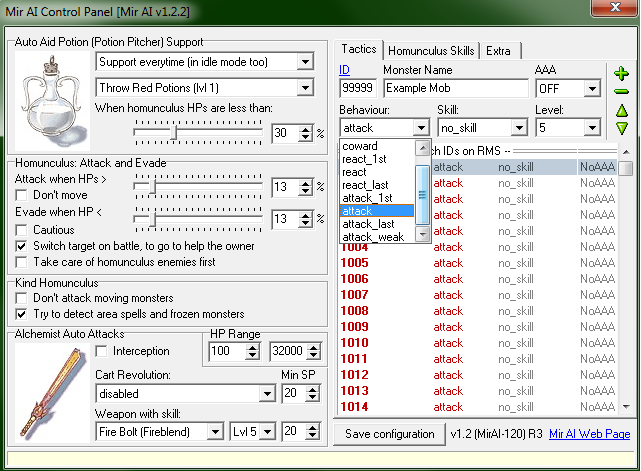Viewport: 641px width, 471px height.
Task: Click the Save configuration button
Action: (x=390, y=434)
